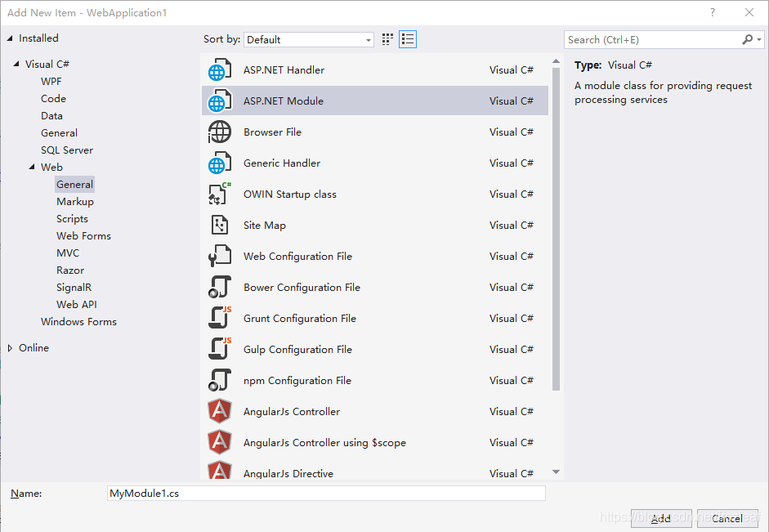This screenshot has height=532, width=769.
Task: Click the scroll down arrow
Action: point(556,472)
